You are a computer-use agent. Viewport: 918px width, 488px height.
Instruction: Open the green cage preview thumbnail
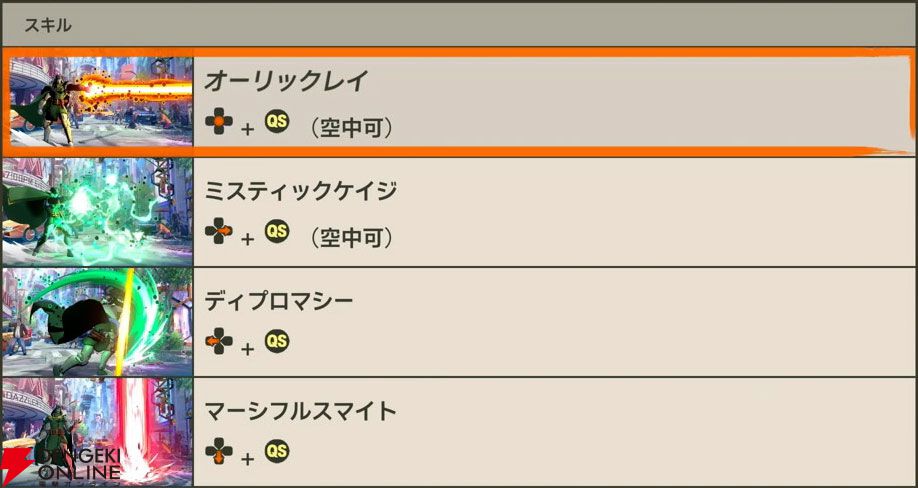click(97, 212)
